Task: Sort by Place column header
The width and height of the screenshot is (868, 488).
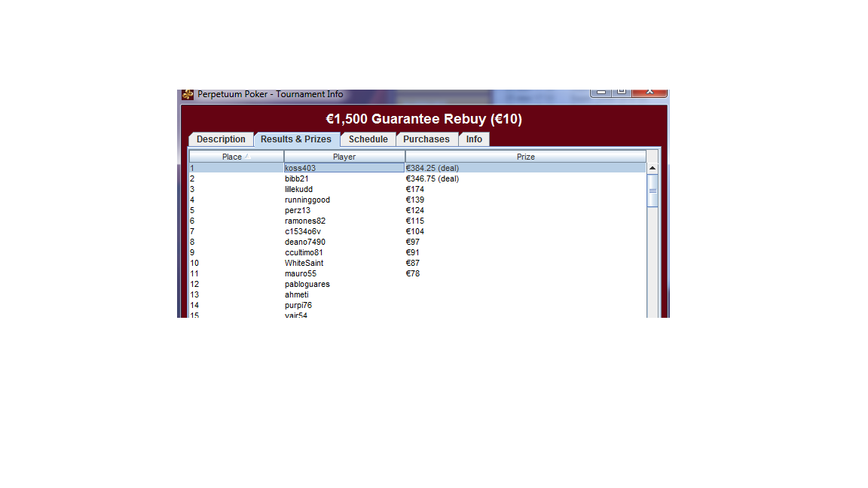Action: point(231,157)
